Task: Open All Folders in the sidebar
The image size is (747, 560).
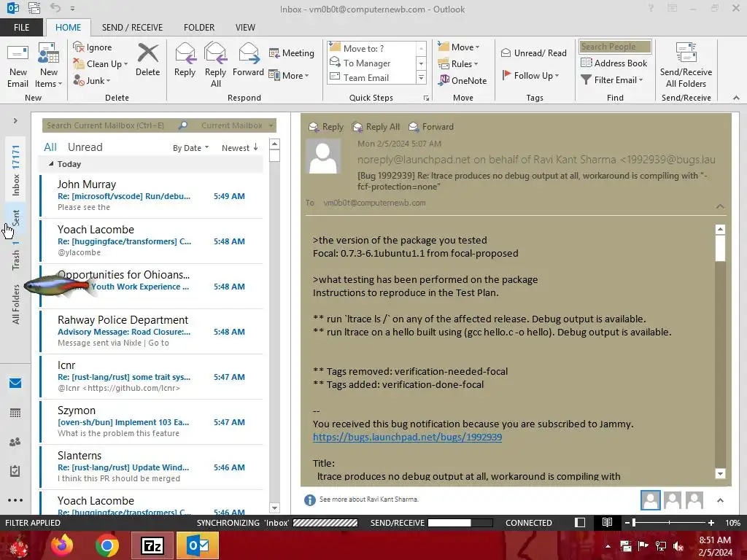Action: [15, 305]
